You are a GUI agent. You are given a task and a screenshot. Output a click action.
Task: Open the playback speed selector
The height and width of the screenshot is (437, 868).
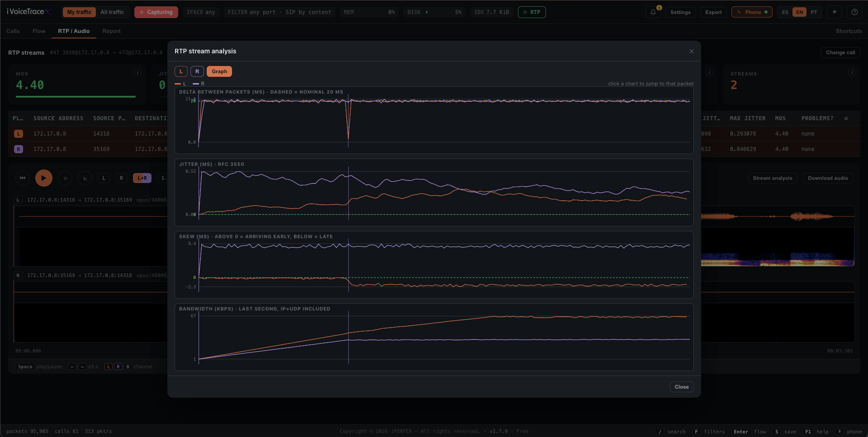163,178
